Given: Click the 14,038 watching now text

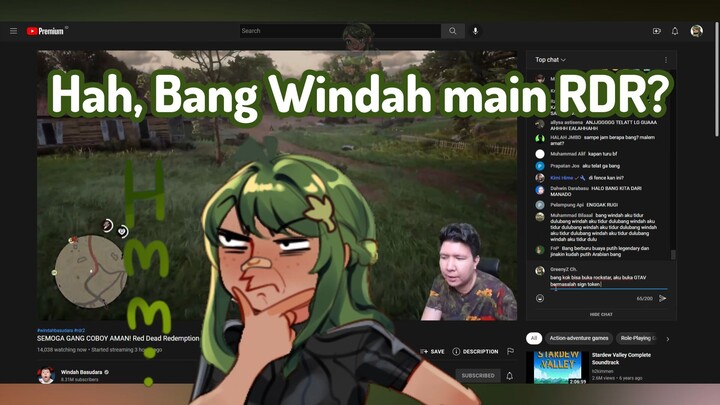Looking at the screenshot, I should pyautogui.click(x=62, y=349).
